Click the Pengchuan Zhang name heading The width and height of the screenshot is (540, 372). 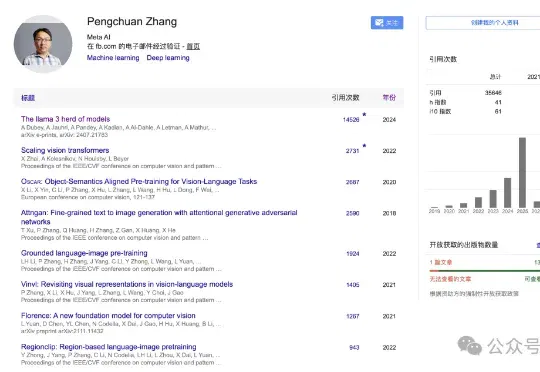point(132,22)
